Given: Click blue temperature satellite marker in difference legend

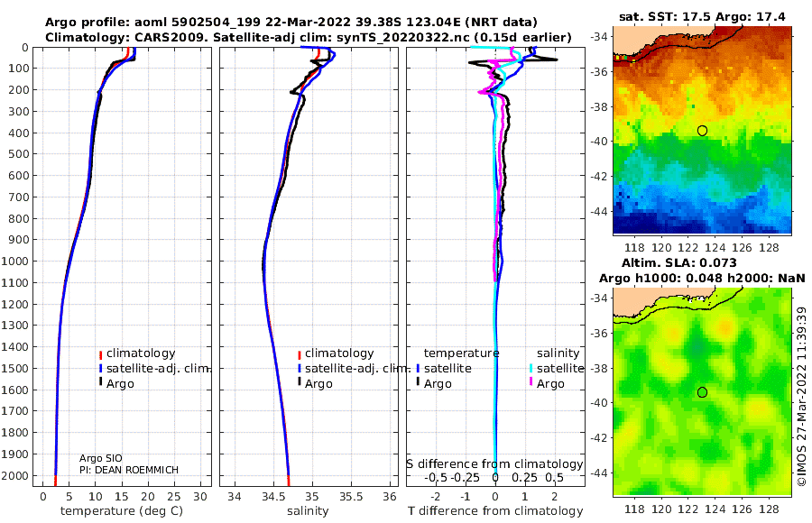Looking at the screenshot, I should [x=418, y=369].
